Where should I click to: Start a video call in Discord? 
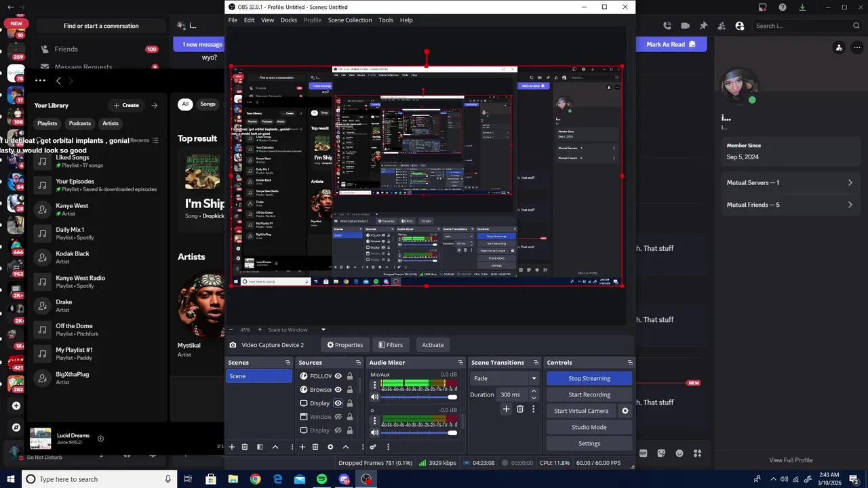pyautogui.click(x=685, y=26)
